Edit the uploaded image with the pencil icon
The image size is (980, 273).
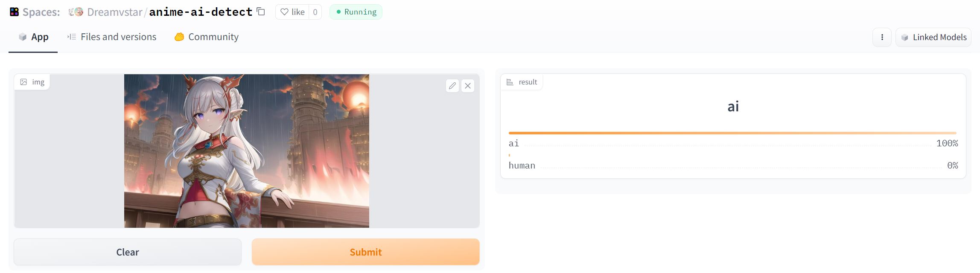(452, 86)
